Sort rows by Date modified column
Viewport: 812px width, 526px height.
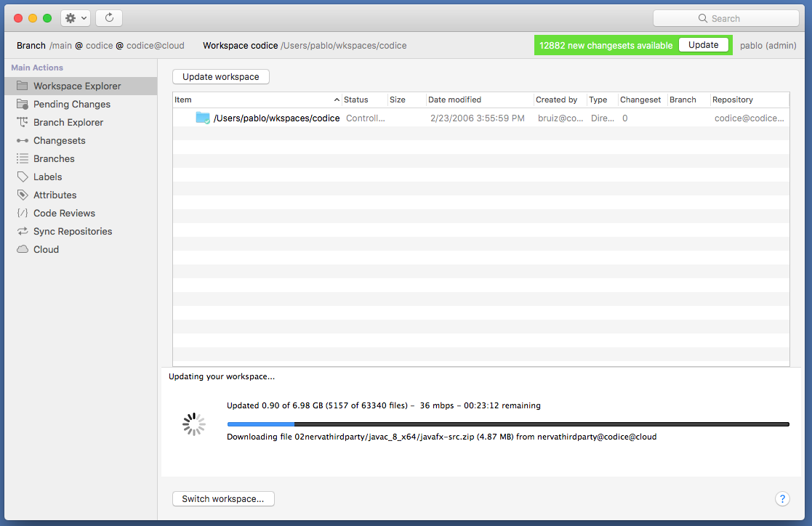tap(456, 100)
